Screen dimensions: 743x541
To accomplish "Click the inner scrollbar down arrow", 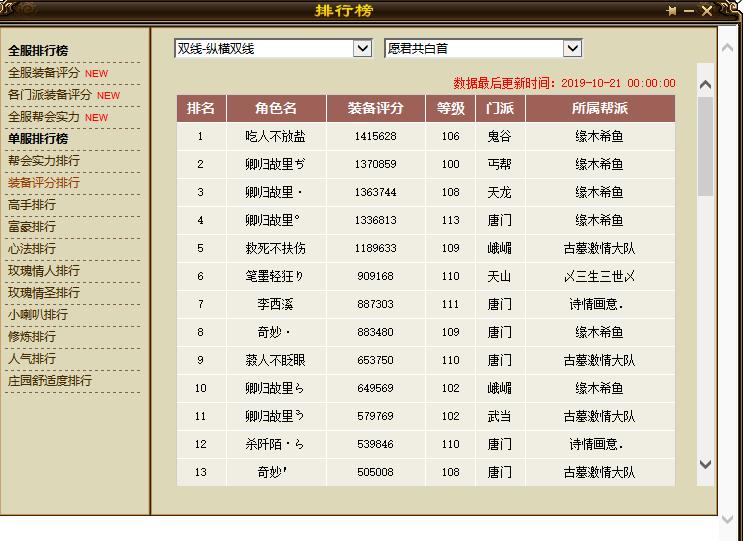I will click(705, 464).
